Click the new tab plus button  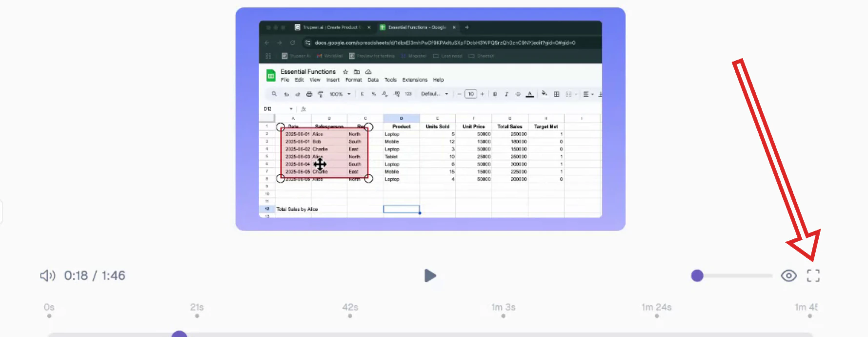click(467, 27)
